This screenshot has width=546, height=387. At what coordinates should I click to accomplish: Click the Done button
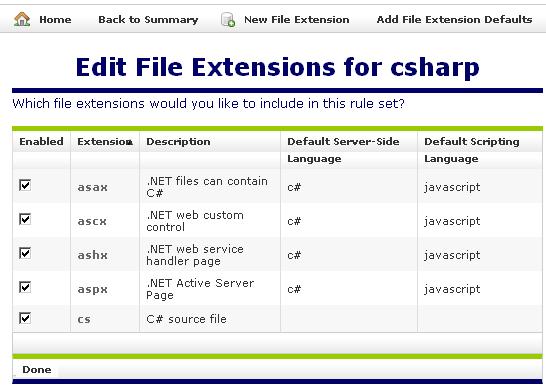[x=37, y=370]
